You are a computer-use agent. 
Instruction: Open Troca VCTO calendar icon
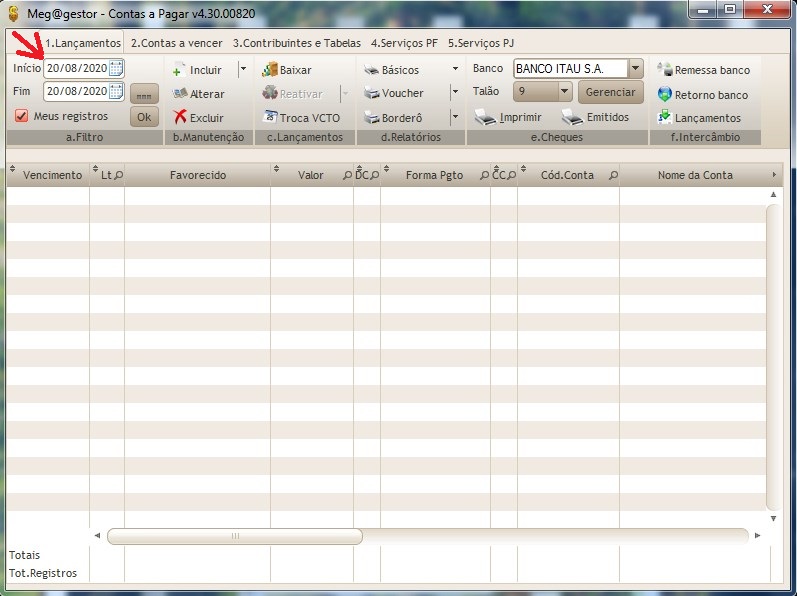coord(269,117)
